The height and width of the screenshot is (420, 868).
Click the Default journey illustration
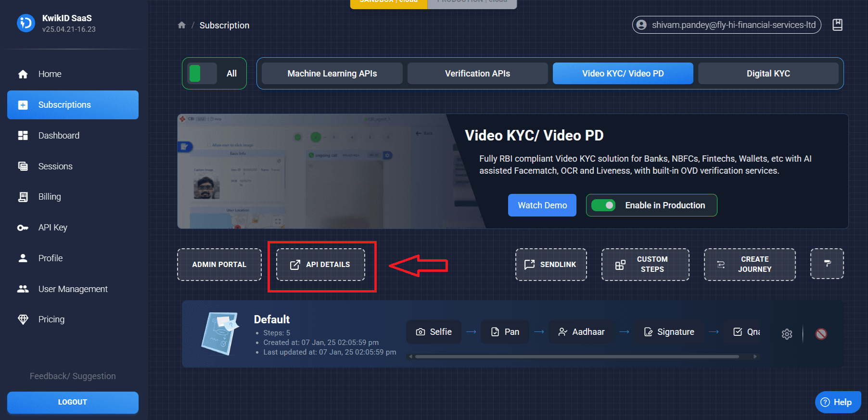(x=220, y=334)
